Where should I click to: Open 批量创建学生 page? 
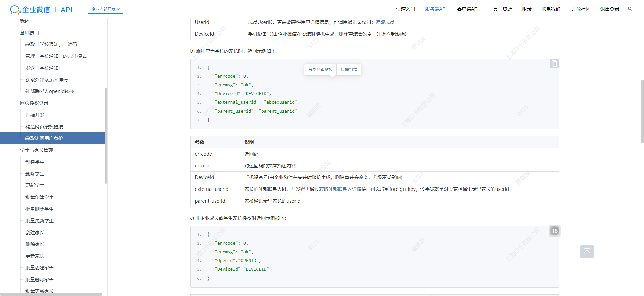(x=40, y=197)
